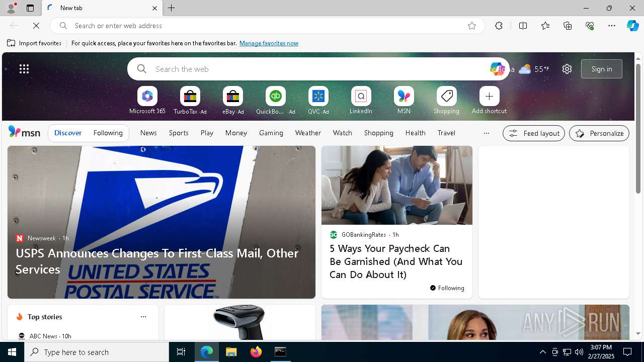Open Microsoft 365 shortcut
The width and height of the screenshot is (644, 362).
point(147,101)
